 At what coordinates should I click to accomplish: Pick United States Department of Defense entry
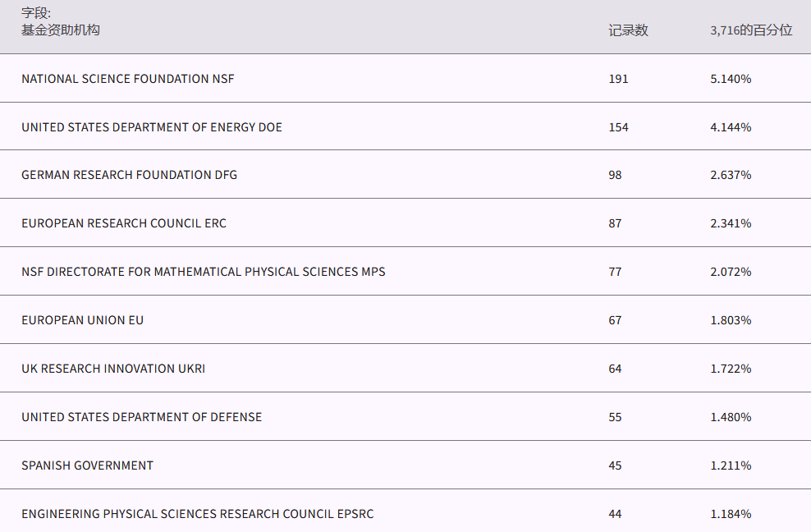pyautogui.click(x=142, y=417)
